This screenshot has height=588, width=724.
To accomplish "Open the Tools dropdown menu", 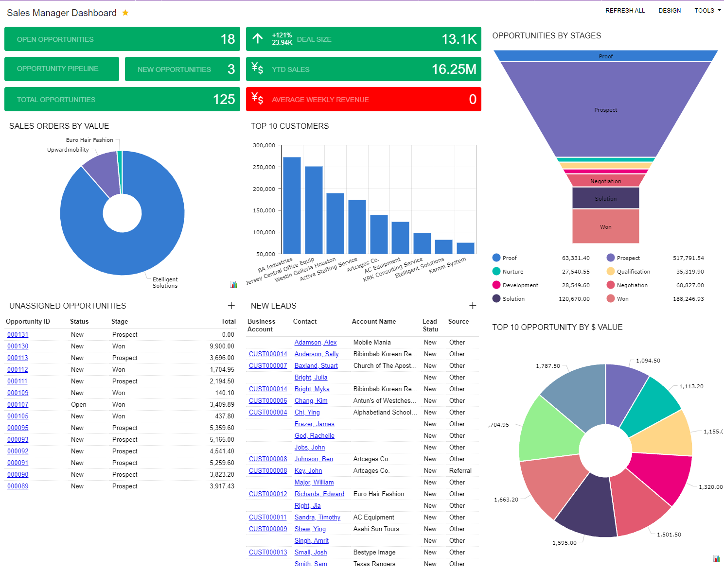I will click(x=707, y=11).
